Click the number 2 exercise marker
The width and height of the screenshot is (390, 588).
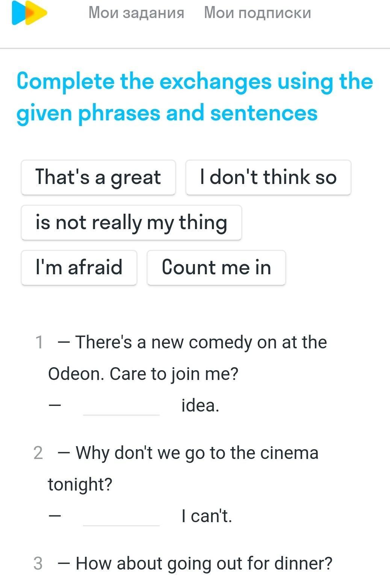38,453
